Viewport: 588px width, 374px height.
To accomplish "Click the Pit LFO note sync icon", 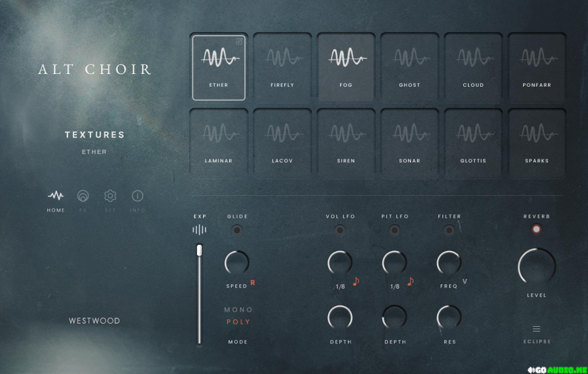I will tap(411, 282).
